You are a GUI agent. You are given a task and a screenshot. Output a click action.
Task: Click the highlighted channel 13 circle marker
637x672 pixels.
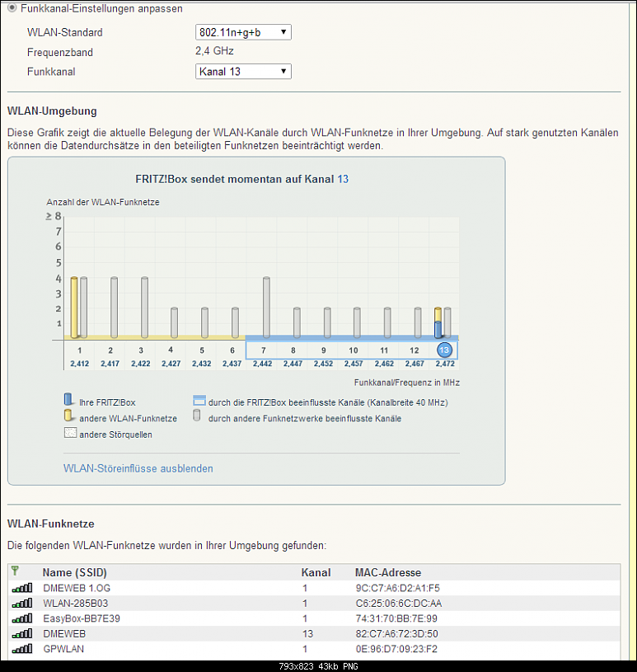click(x=445, y=350)
